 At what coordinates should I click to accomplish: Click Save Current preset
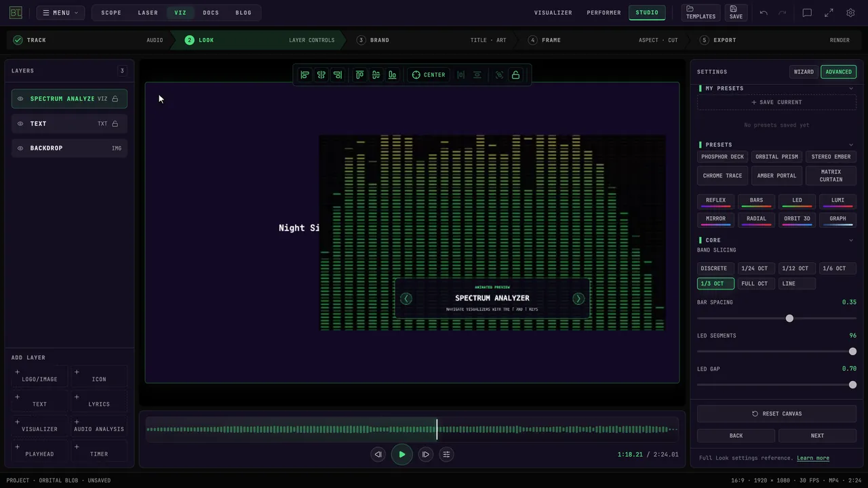tap(776, 102)
